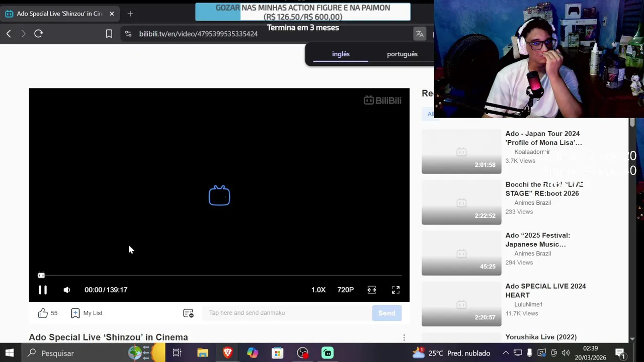
Task: Open the translate icon in address bar
Action: tap(420, 34)
